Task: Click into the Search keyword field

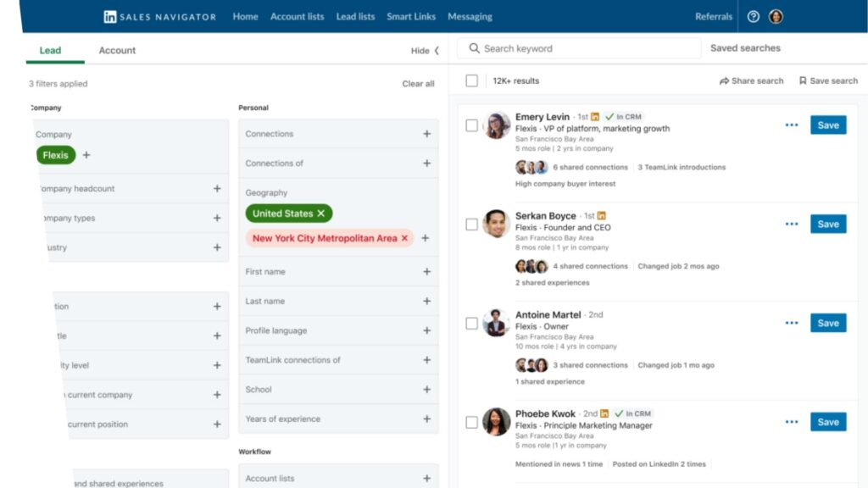Action: tap(579, 48)
